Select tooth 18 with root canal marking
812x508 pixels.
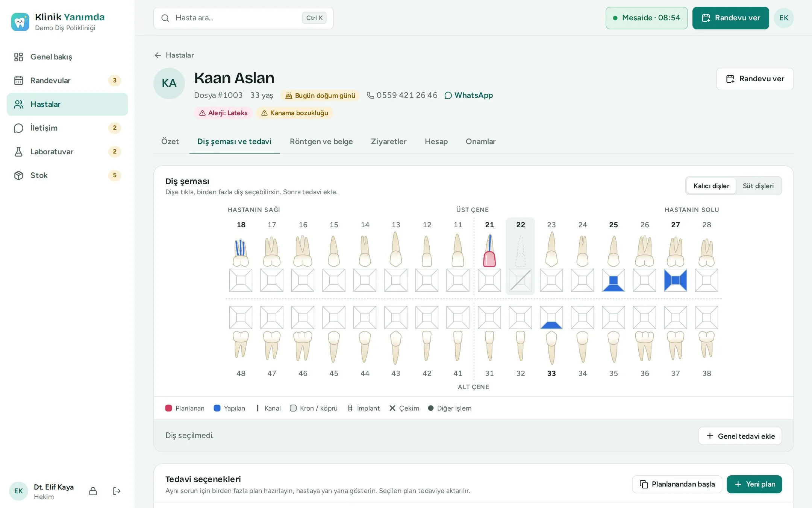(241, 252)
